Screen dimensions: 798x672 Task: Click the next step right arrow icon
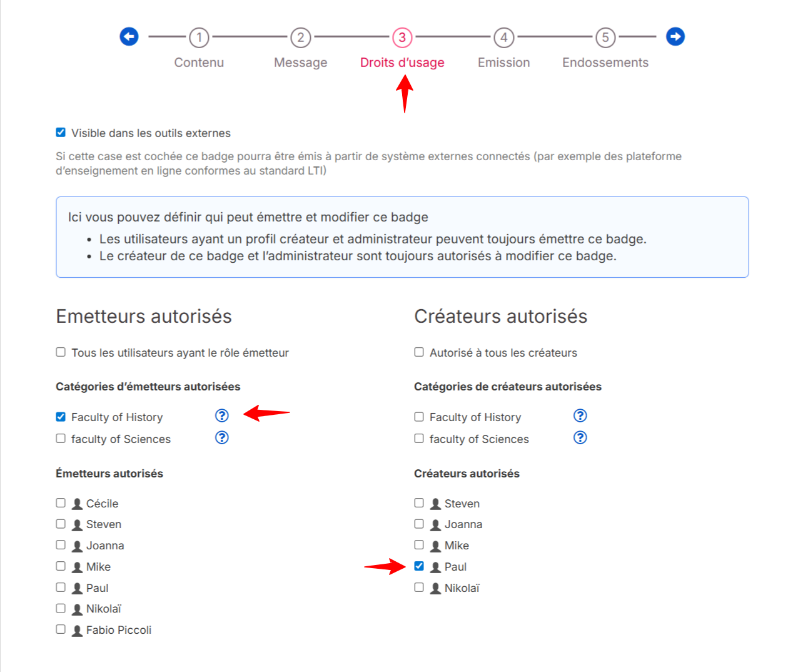(x=675, y=37)
